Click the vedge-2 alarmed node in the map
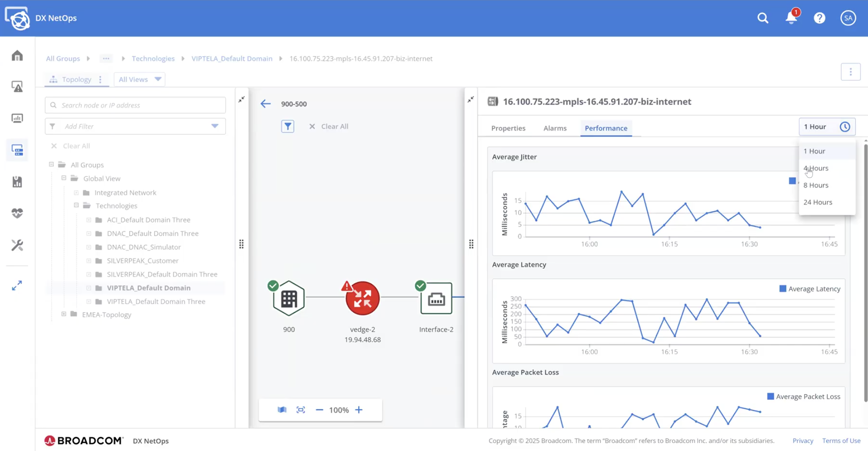Image resolution: width=868 pixels, height=451 pixels. pos(362,298)
